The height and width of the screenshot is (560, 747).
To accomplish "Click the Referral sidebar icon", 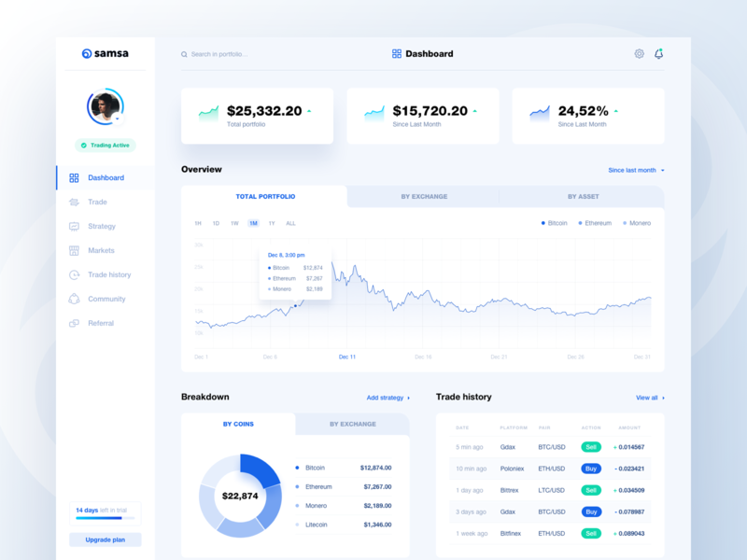I will (x=74, y=323).
